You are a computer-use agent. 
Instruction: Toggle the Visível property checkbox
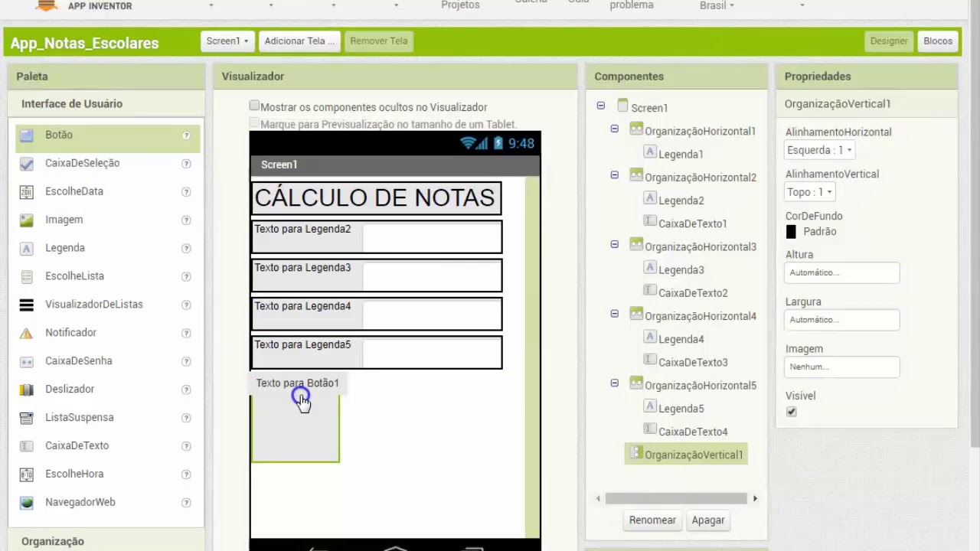tap(791, 412)
